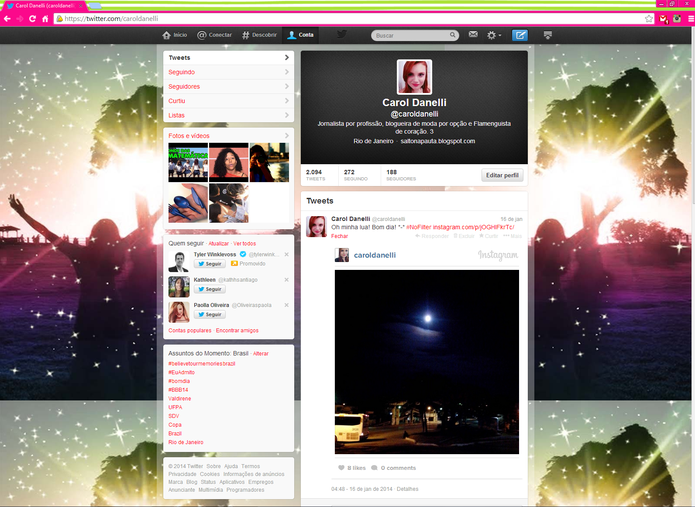Open the Rio de Janeiro trend
Viewport: 695px width, 507px height.
186,442
